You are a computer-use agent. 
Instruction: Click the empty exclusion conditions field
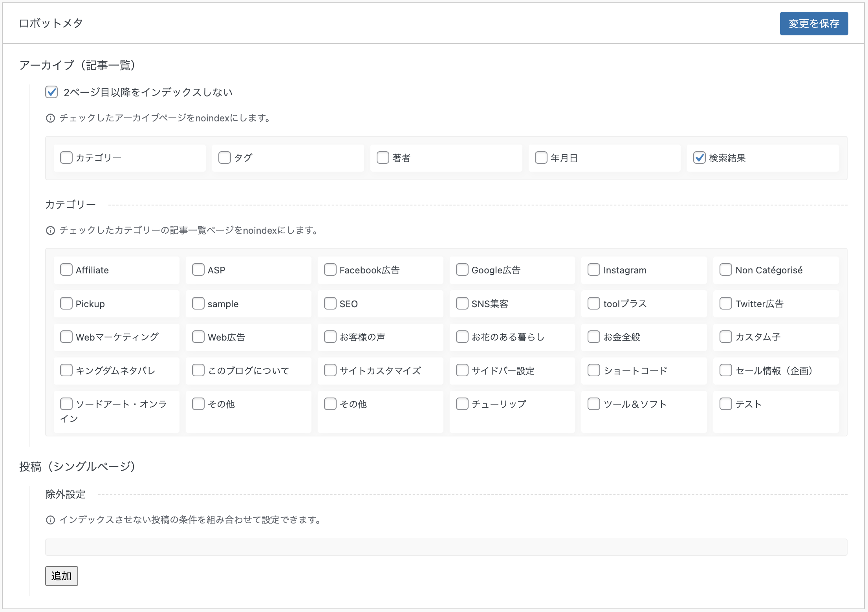click(446, 547)
